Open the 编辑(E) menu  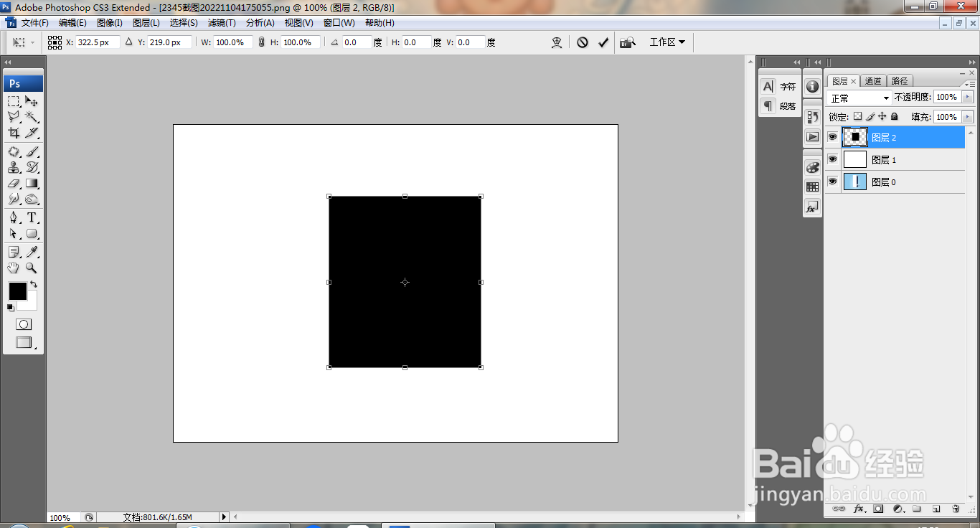(x=72, y=23)
